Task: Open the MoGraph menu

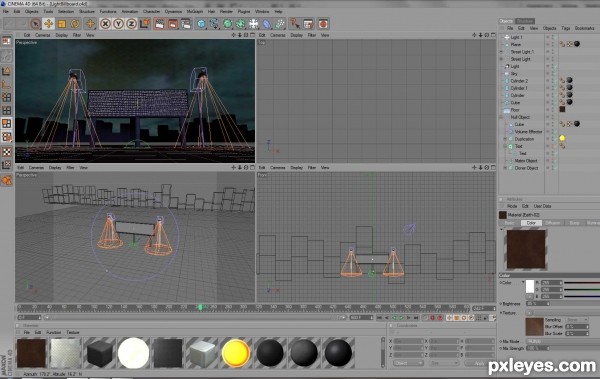Action: point(194,11)
